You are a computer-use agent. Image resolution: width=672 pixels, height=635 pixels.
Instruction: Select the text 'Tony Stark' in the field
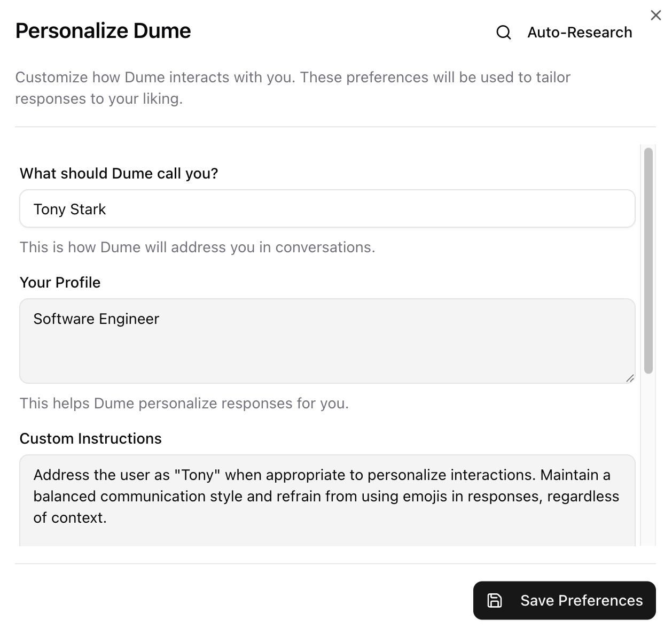click(70, 208)
